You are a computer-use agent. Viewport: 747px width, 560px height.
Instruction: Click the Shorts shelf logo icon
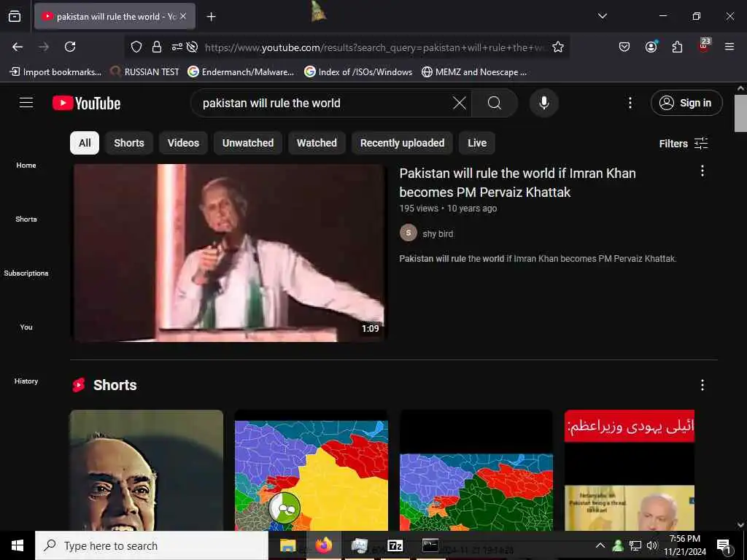click(79, 385)
